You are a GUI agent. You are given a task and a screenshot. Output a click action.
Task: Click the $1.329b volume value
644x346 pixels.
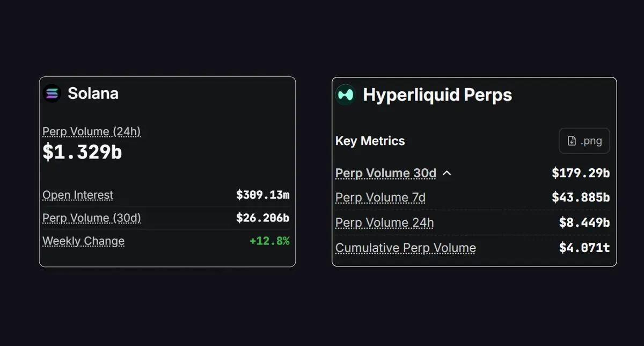point(82,152)
